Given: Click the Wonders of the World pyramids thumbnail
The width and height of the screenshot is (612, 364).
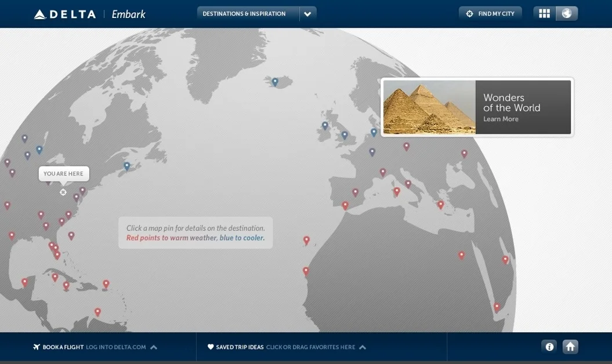Looking at the screenshot, I should 429,107.
